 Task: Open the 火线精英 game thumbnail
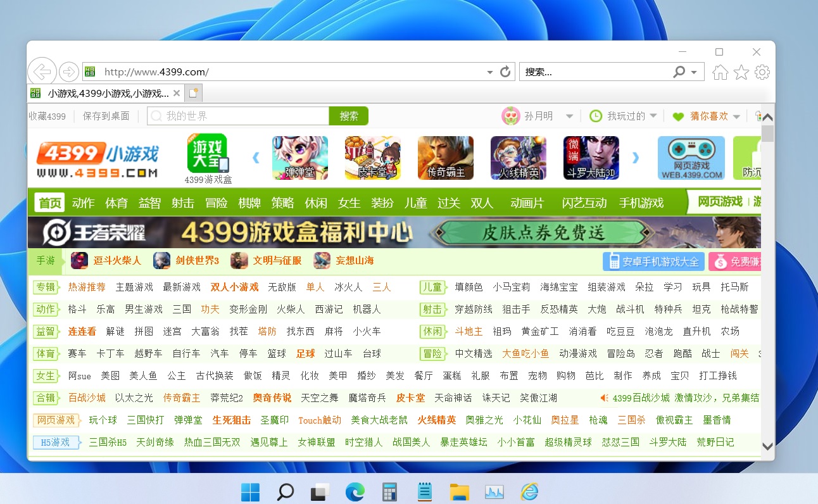coord(519,158)
